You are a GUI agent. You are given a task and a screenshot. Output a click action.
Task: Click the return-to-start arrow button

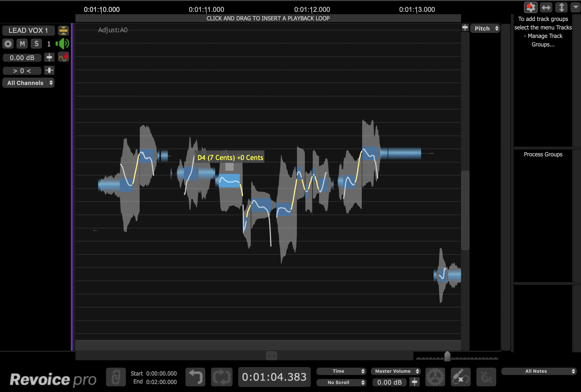(195, 377)
